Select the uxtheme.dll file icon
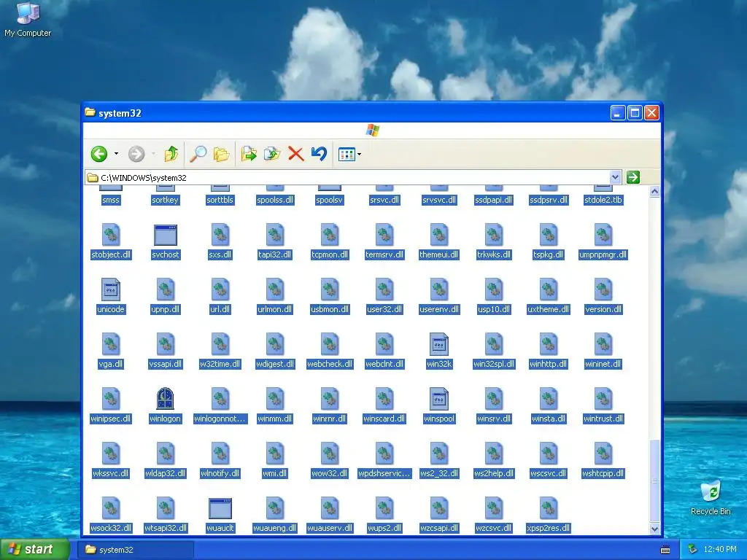This screenshot has width=747, height=560. 549,289
